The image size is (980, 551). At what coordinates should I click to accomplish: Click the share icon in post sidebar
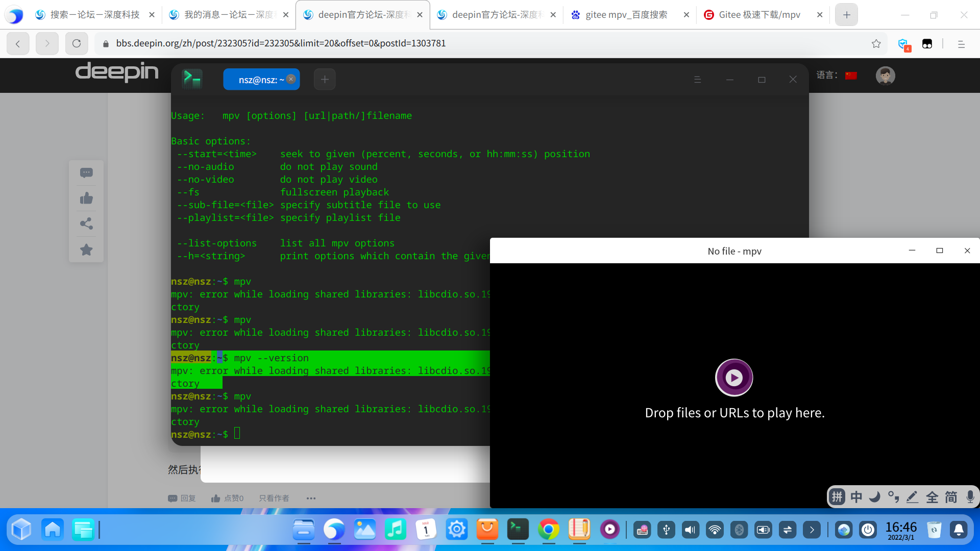click(86, 223)
